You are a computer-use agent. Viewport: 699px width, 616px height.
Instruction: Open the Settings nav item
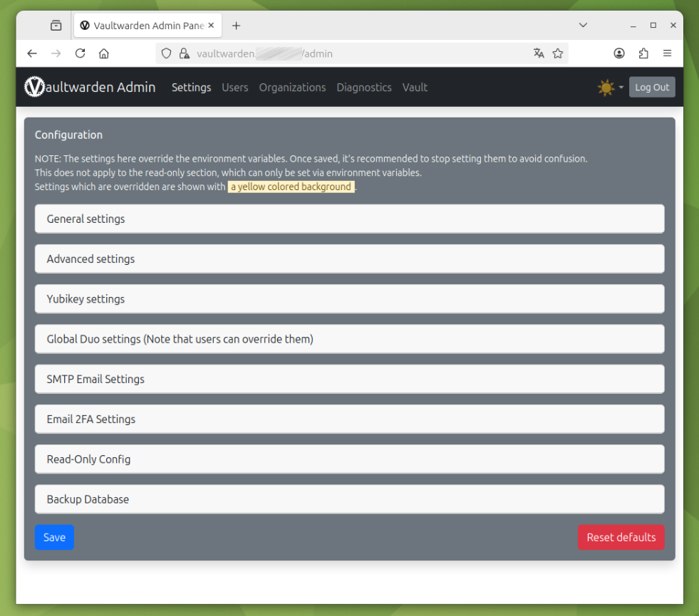(191, 88)
